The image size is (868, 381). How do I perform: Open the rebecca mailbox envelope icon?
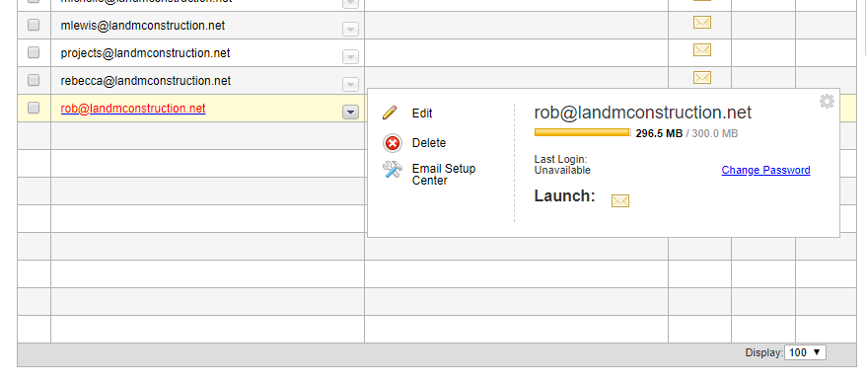pos(702,78)
